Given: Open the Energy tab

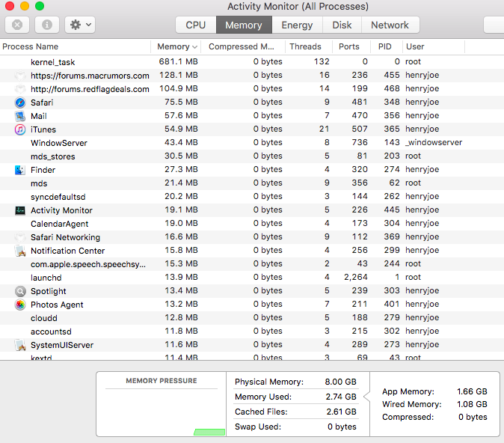Looking at the screenshot, I should 297,25.
